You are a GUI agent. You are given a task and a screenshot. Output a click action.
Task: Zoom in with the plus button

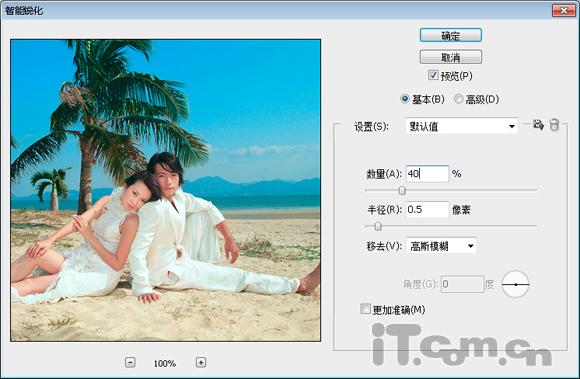click(201, 362)
